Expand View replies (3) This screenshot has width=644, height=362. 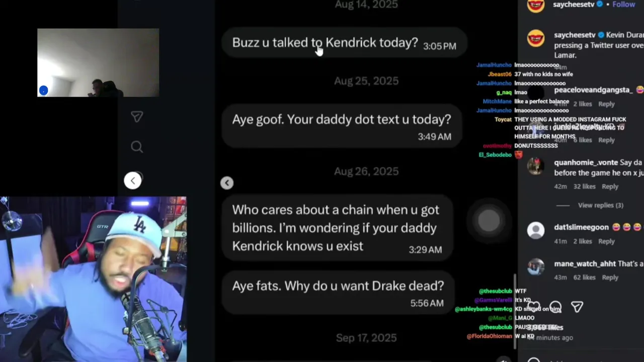(601, 205)
